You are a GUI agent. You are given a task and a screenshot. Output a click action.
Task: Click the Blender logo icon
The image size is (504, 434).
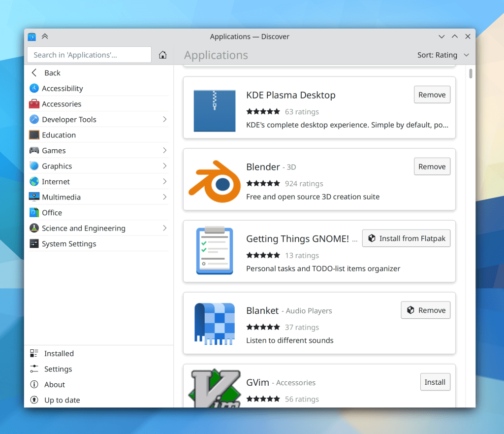pos(214,182)
